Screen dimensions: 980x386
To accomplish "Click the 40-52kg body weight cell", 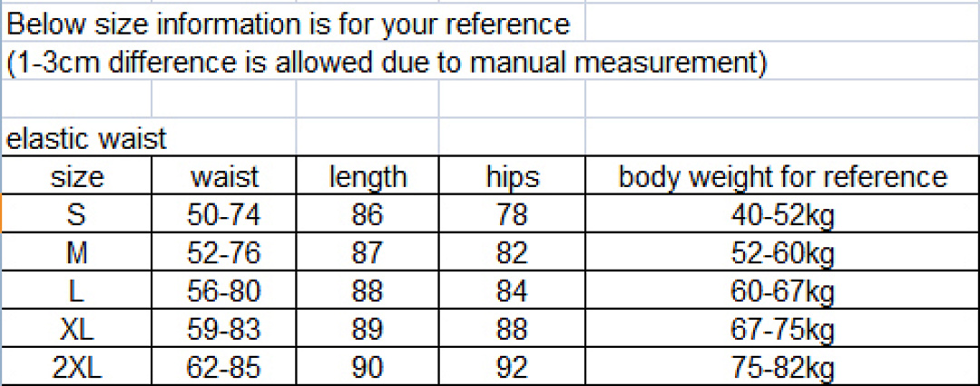I will click(782, 215).
